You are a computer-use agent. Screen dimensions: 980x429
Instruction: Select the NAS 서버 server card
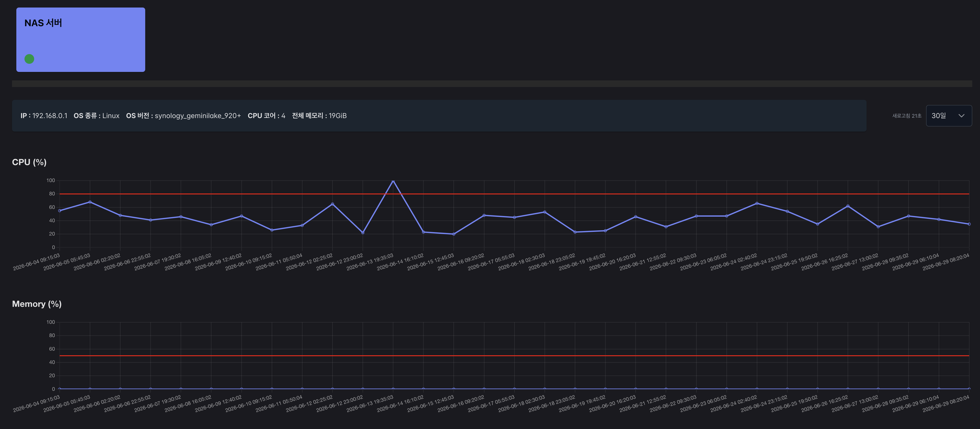tap(81, 40)
